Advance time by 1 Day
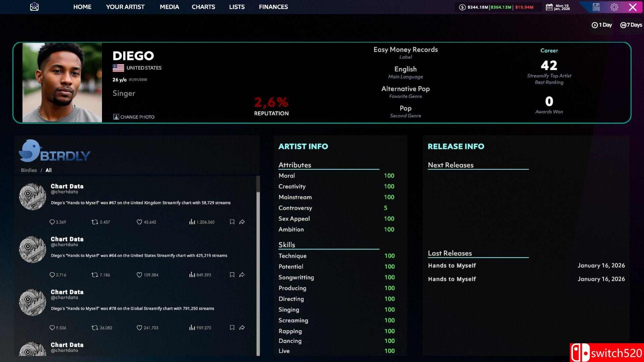Image resolution: width=644 pixels, height=362 pixels. (x=602, y=25)
